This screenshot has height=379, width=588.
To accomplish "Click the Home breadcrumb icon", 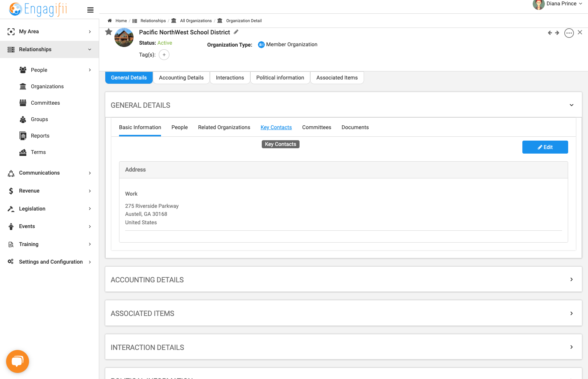I will click(x=110, y=21).
